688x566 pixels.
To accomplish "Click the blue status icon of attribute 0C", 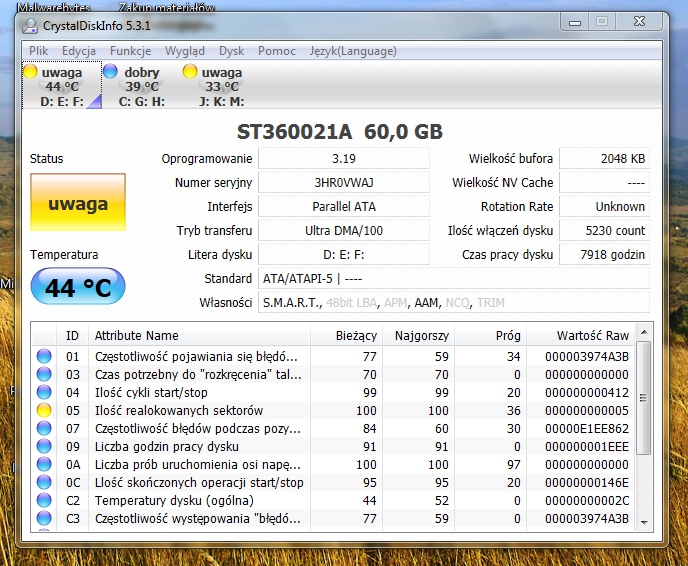I will coord(44,482).
